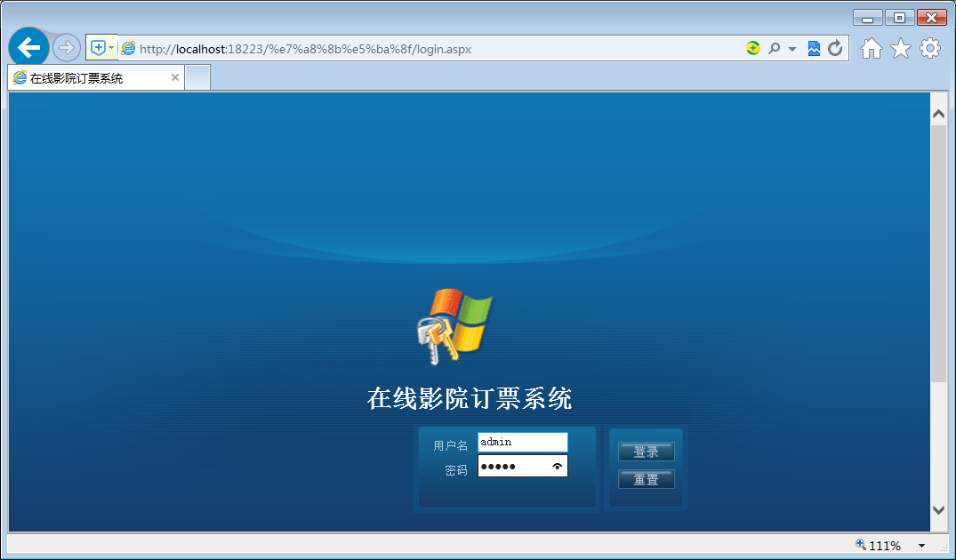Screen dimensions: 956x560
Task: Open the Tools gear menu
Action: pos(930,48)
